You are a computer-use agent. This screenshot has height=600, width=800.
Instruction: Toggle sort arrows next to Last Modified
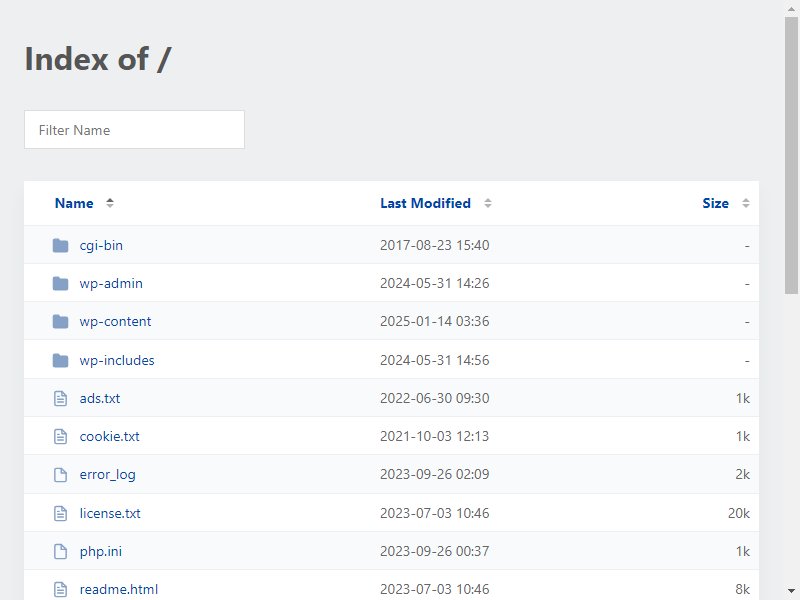[488, 203]
